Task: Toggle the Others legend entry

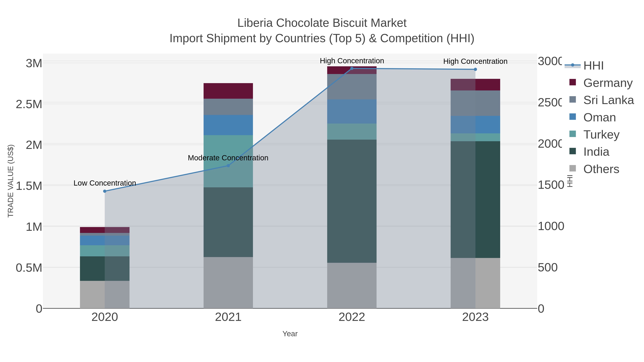Action: (594, 169)
